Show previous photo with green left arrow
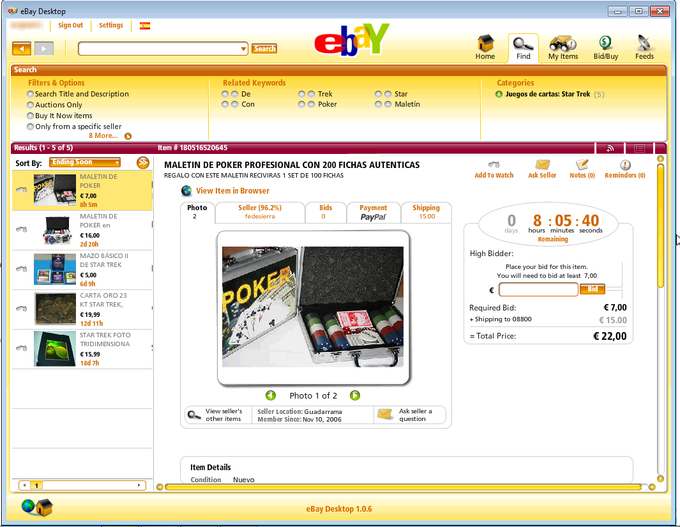The image size is (680, 527). 271,395
